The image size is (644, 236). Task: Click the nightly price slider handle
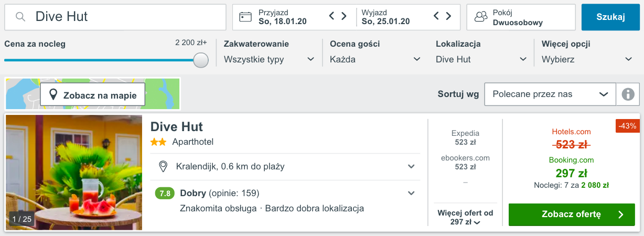tap(201, 60)
